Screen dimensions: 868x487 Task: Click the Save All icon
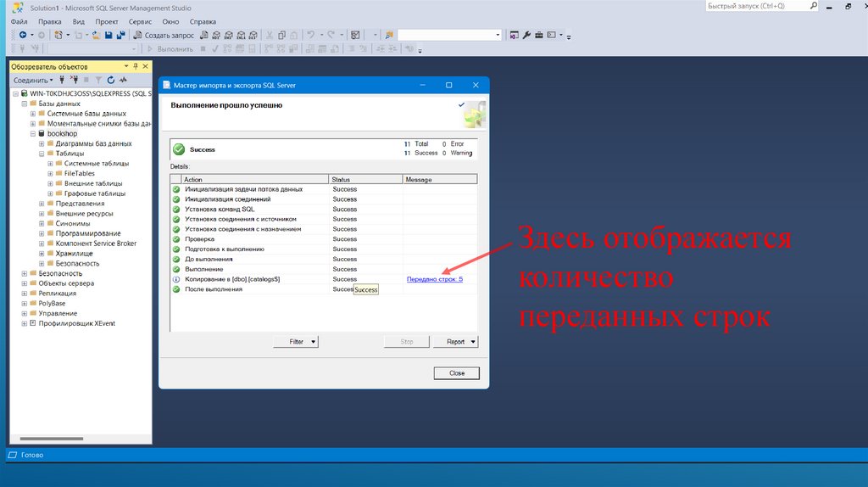120,35
